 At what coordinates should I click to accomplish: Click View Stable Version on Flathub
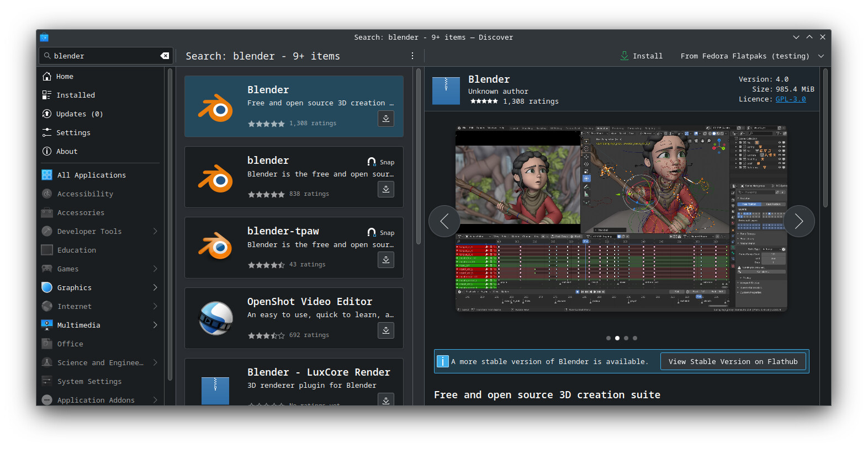(733, 361)
